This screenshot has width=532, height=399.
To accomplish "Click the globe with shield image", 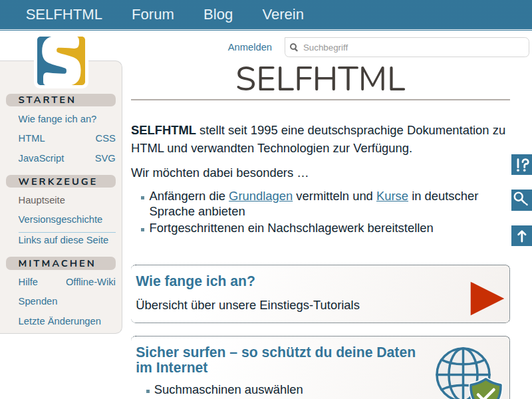I will (x=469, y=373).
